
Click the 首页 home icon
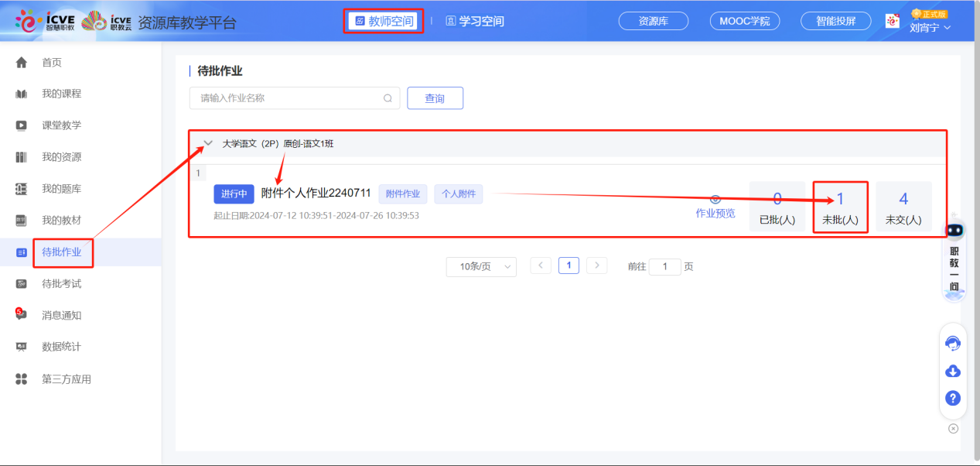[x=22, y=62]
